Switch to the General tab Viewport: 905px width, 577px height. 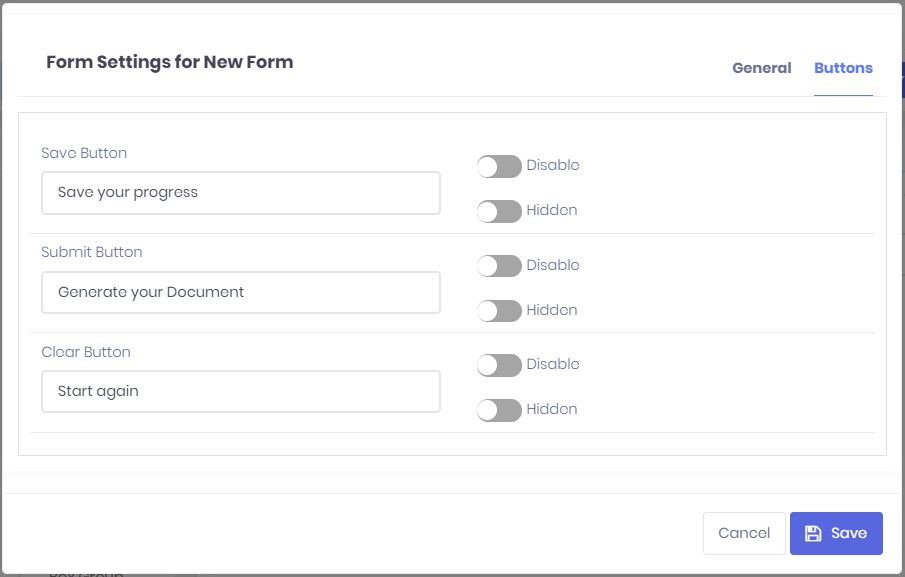coord(761,69)
